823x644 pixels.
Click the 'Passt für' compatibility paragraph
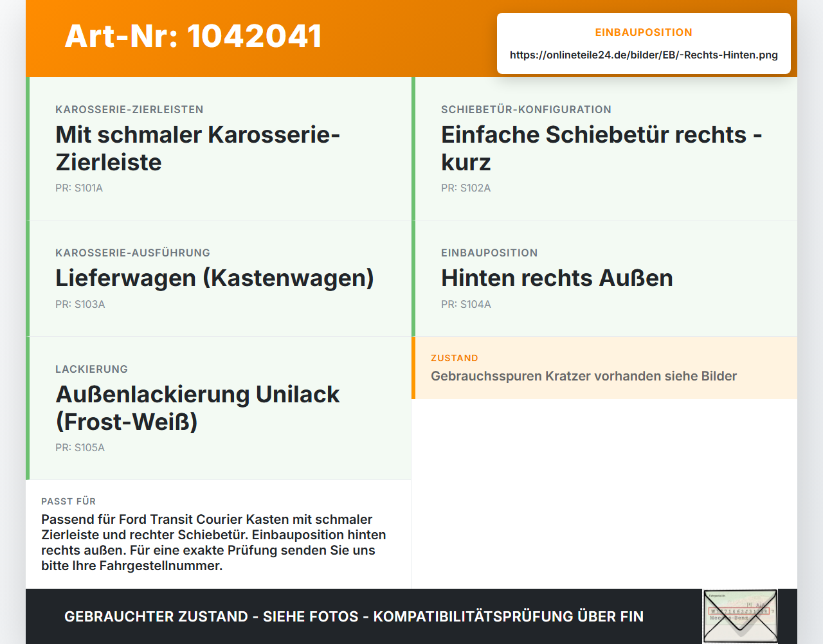(214, 542)
